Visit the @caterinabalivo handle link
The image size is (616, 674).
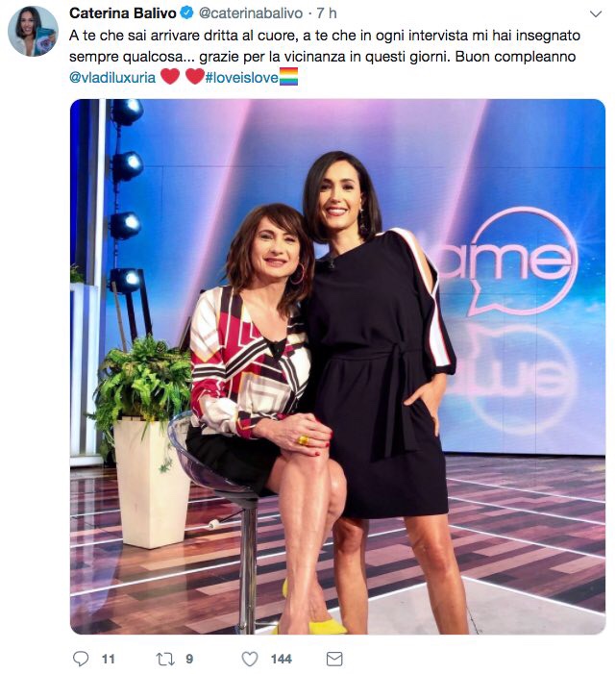coord(251,13)
